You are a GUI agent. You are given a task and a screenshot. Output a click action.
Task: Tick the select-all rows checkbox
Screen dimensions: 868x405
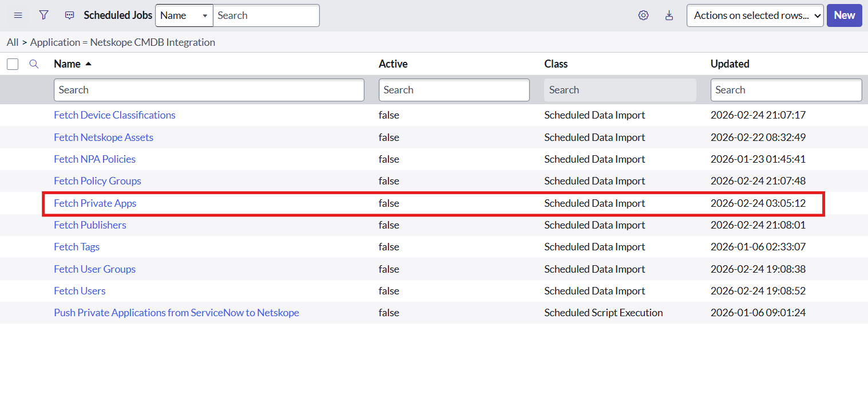pos(13,64)
